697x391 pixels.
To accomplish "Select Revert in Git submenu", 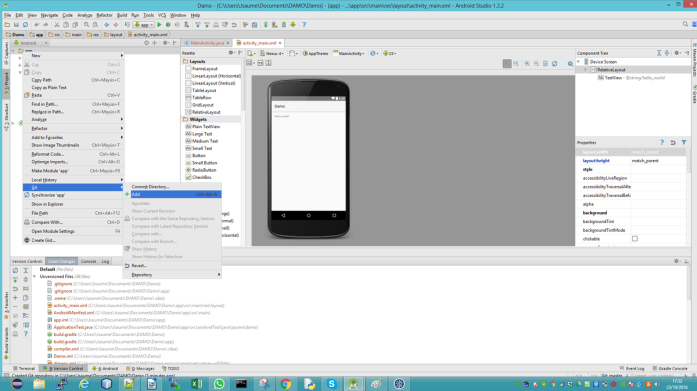I will [x=172, y=266].
